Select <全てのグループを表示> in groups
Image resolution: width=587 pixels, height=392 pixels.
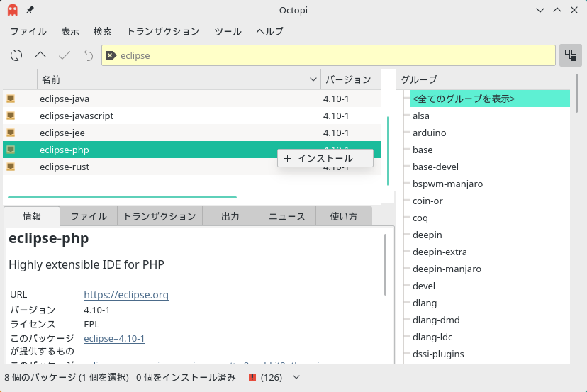tap(490, 99)
